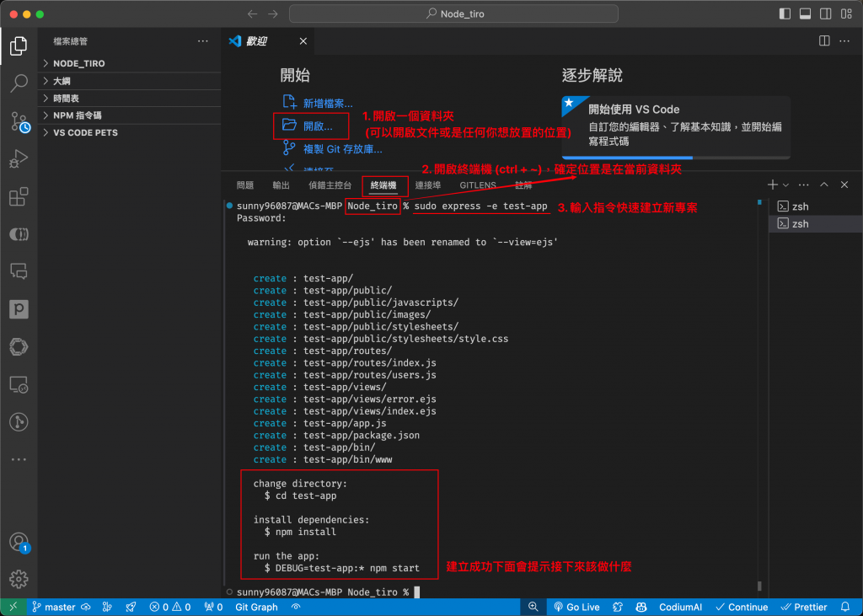
Task: Click the master branch in status bar
Action: (x=54, y=608)
